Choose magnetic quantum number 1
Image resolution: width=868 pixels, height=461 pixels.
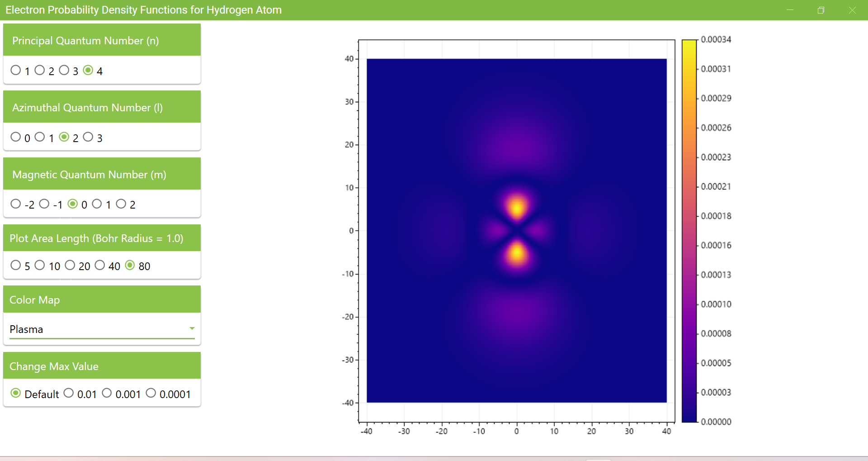click(x=97, y=204)
